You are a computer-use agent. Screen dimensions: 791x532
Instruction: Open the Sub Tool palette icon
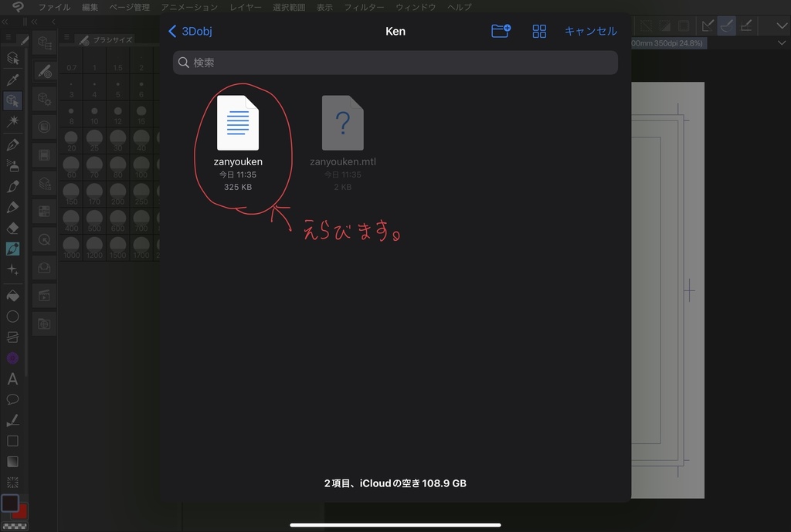pos(44,43)
